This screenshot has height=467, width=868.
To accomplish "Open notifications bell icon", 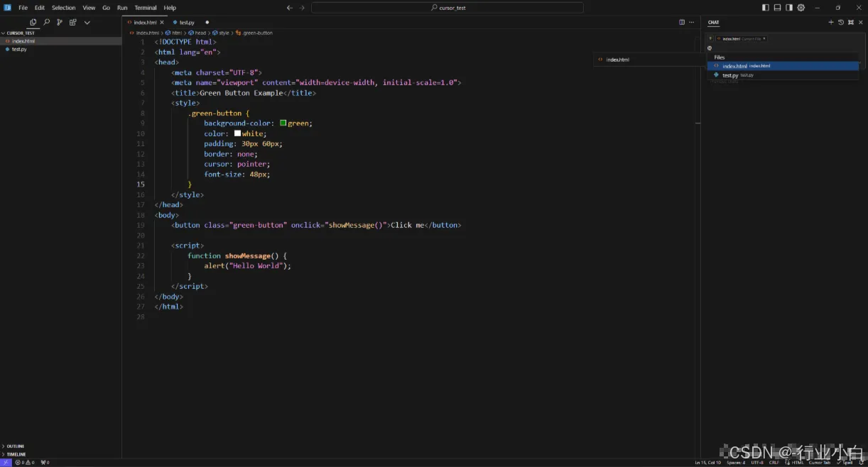I will tap(861, 462).
